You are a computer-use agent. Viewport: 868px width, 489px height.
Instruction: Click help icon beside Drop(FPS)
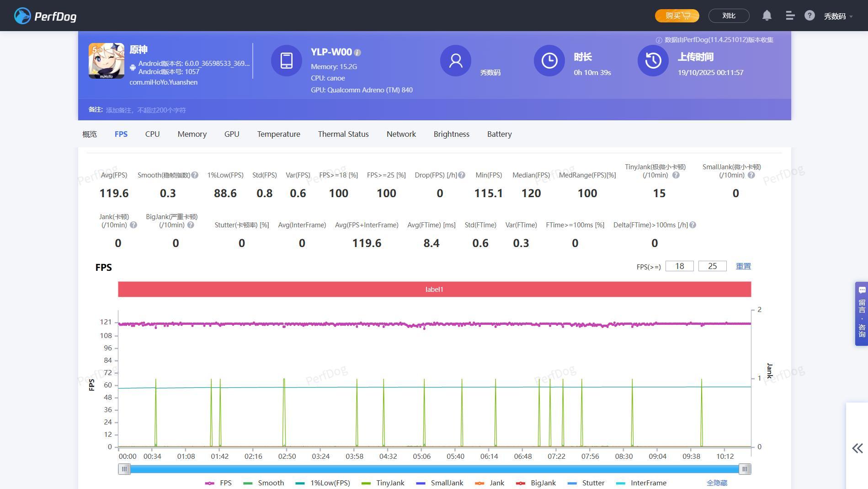tap(462, 175)
